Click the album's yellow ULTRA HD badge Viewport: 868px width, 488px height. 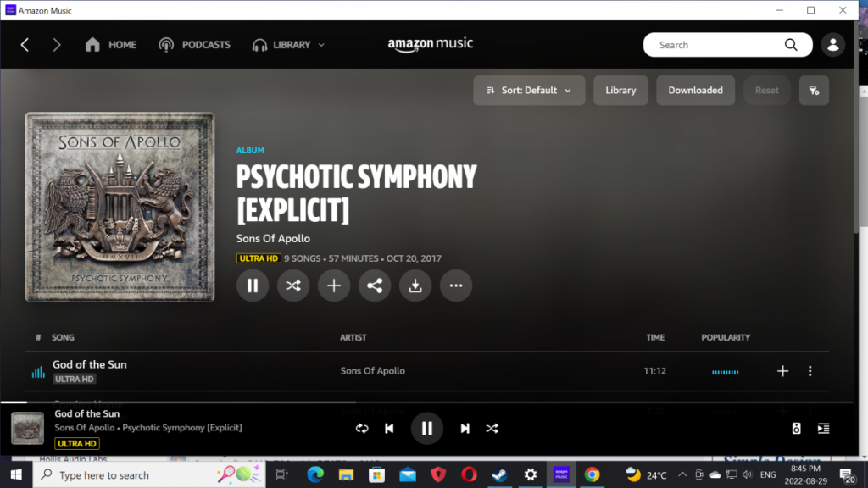click(259, 258)
